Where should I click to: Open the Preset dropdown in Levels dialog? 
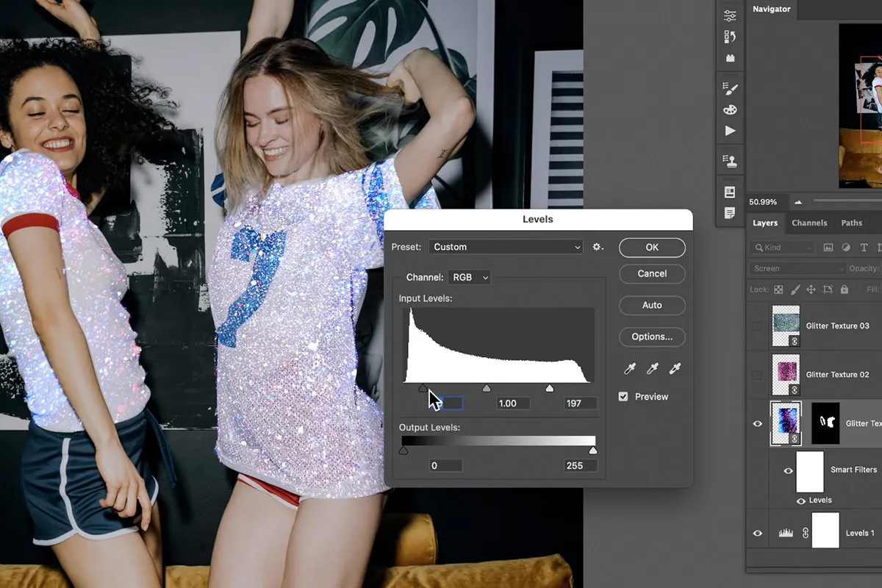coord(505,246)
